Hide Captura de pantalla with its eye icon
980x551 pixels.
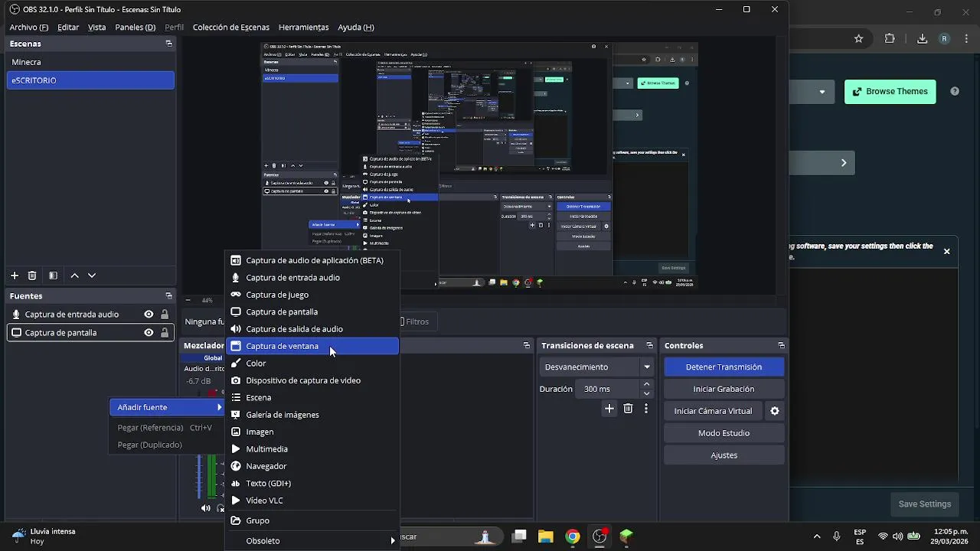(149, 333)
